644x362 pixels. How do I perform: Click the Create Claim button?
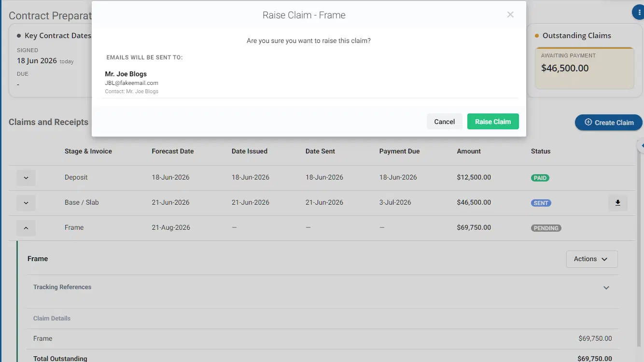tap(609, 123)
